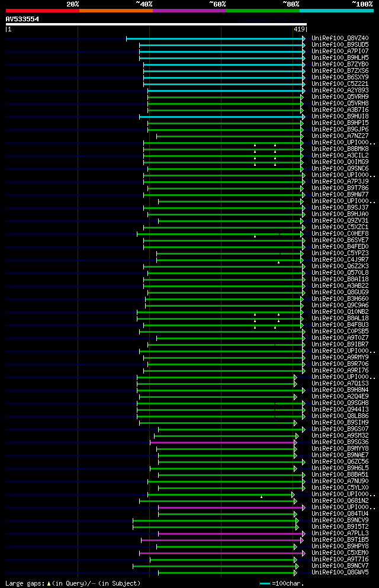Click the orange ~40% identity legend segment
Image resolution: width=379 pixels, height=588 pixels.
tap(116, 11)
